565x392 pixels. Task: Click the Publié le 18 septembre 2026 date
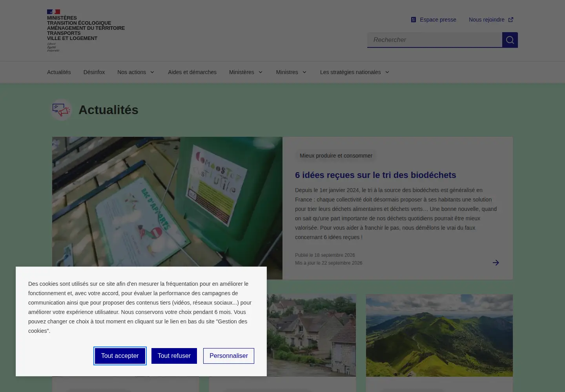point(325,255)
